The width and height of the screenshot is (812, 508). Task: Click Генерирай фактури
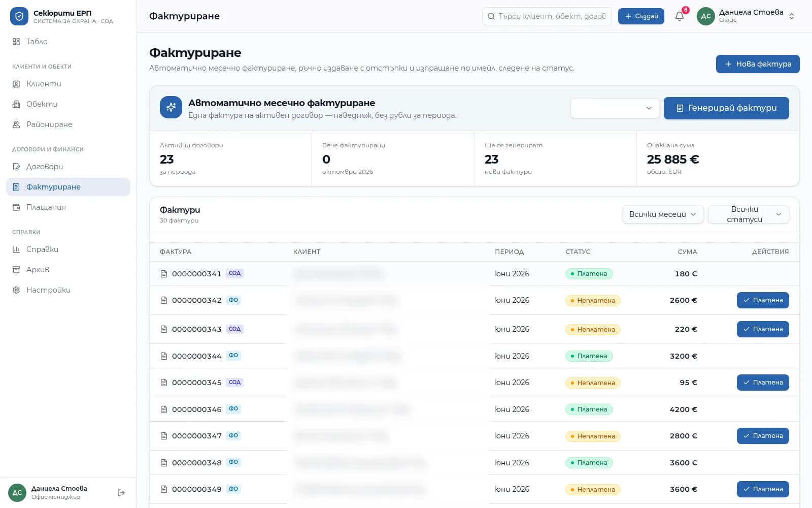[726, 108]
